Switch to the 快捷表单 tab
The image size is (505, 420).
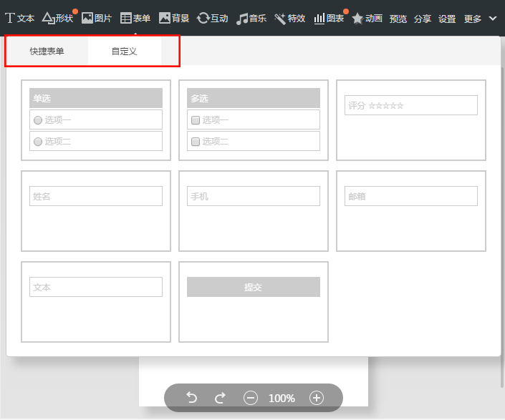point(47,51)
